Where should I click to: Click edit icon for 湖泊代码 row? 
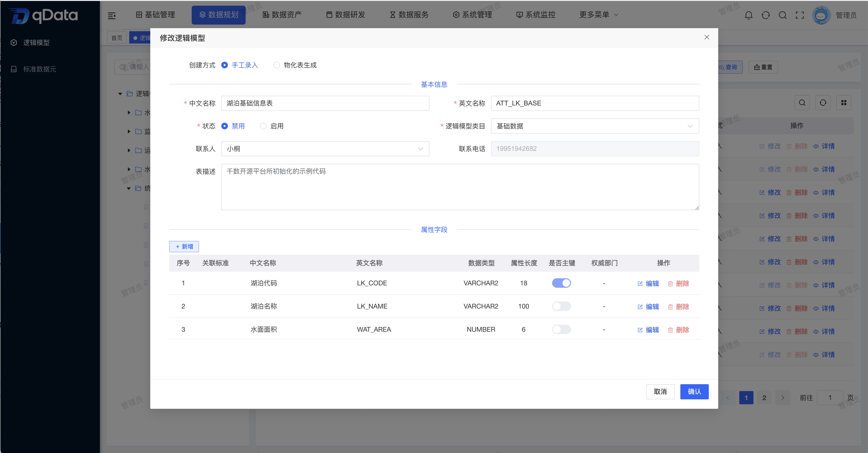pos(640,283)
